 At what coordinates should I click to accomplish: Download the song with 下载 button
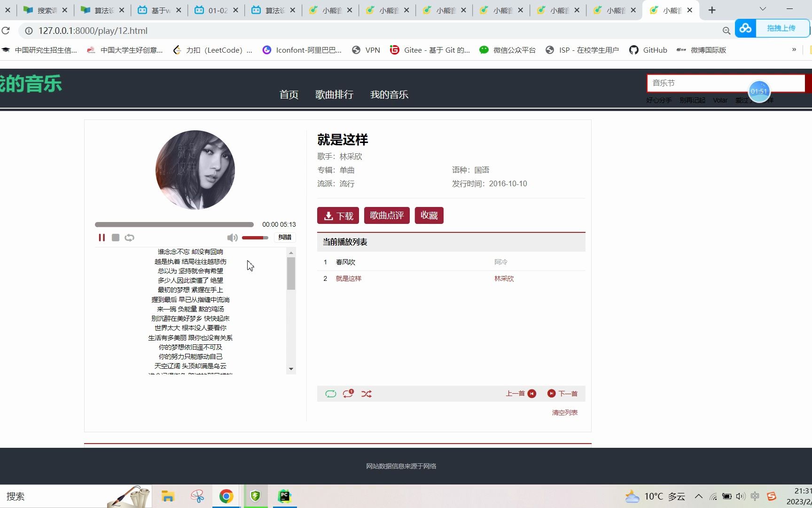(337, 215)
